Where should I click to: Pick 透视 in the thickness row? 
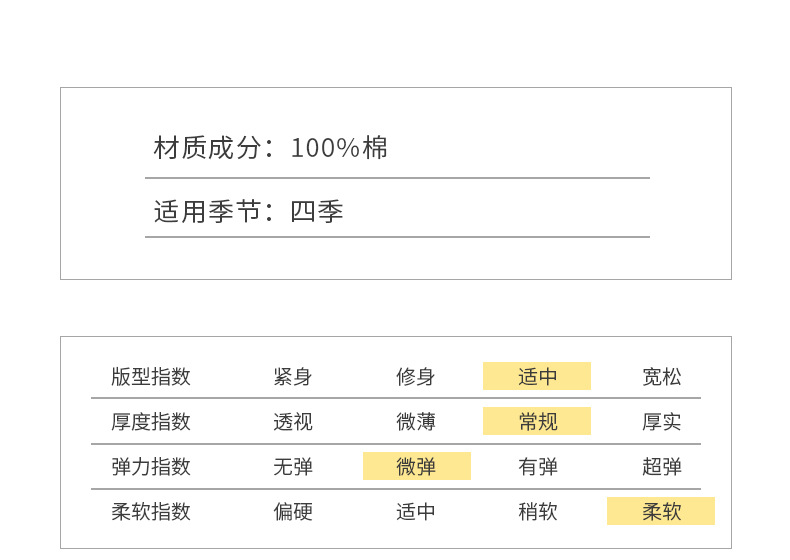tap(293, 422)
